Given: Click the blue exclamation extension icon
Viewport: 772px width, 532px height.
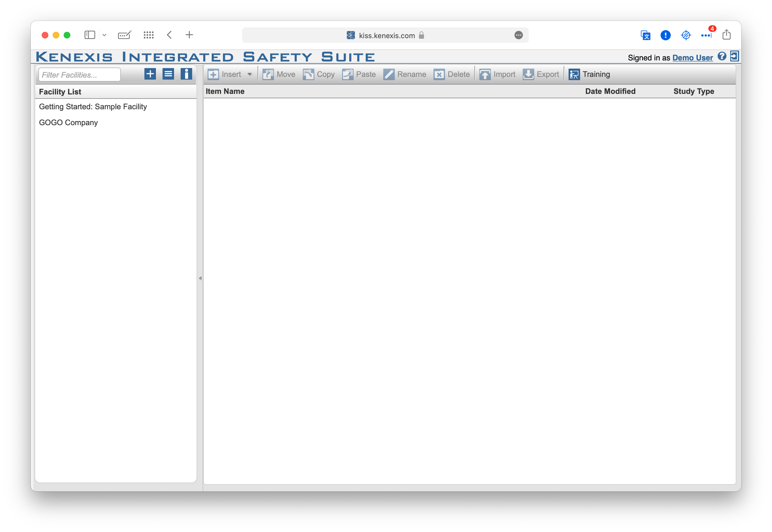Looking at the screenshot, I should [665, 35].
